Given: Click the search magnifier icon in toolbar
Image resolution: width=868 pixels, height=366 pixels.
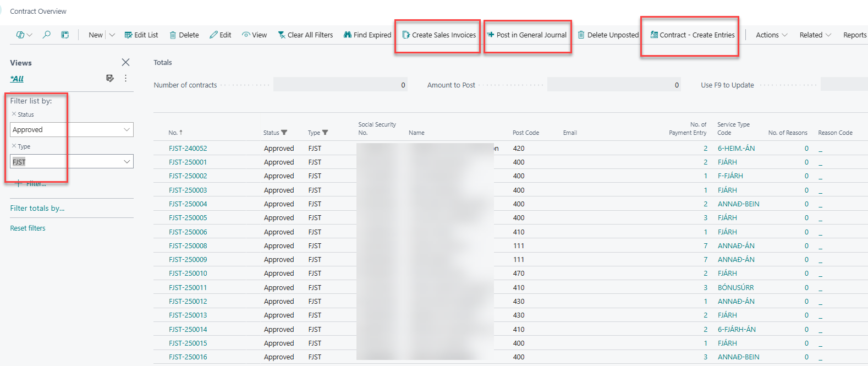Looking at the screenshot, I should (x=47, y=35).
